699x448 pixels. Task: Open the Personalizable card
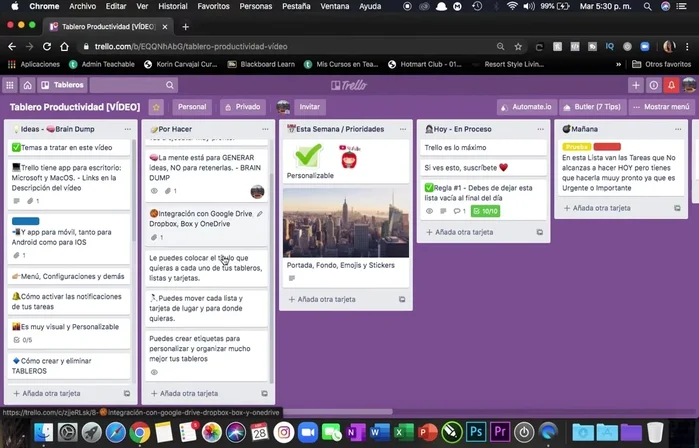point(346,162)
